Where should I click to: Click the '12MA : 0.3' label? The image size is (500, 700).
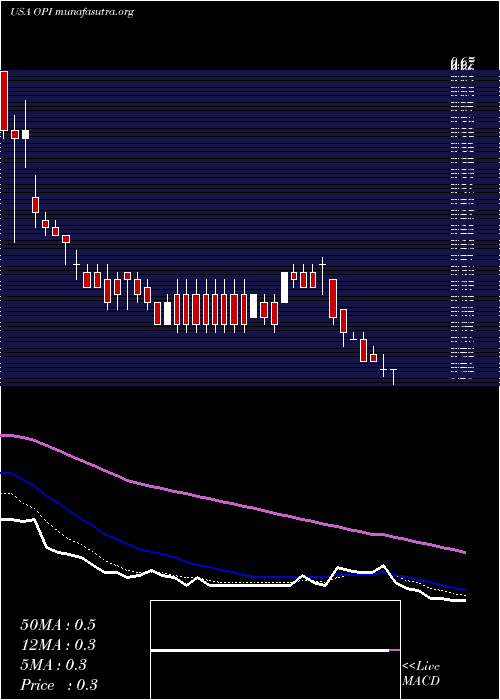pyautogui.click(x=58, y=645)
